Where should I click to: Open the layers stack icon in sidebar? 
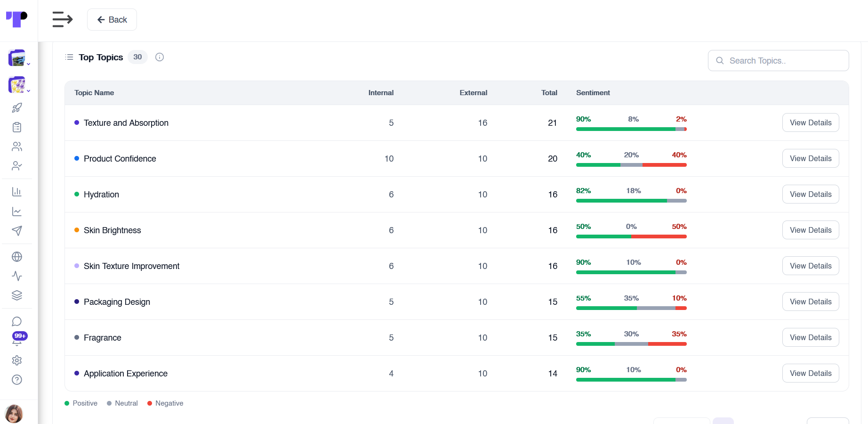[x=17, y=295]
